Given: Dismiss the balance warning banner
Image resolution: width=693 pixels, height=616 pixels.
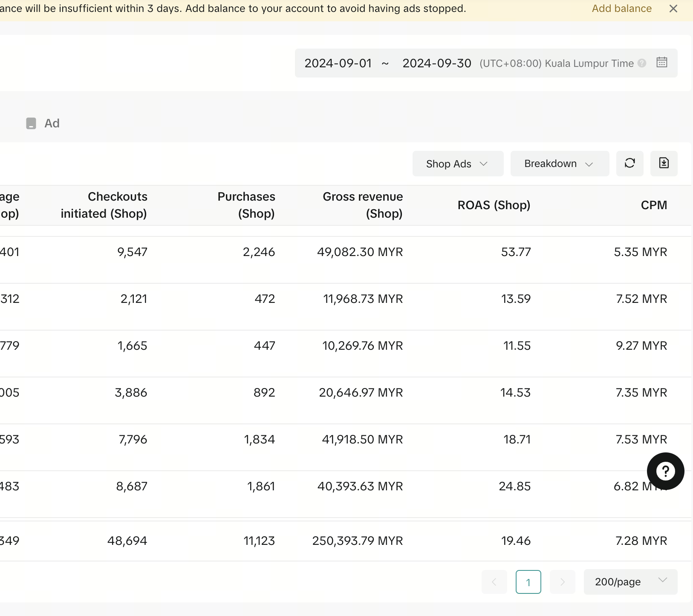Looking at the screenshot, I should [673, 9].
